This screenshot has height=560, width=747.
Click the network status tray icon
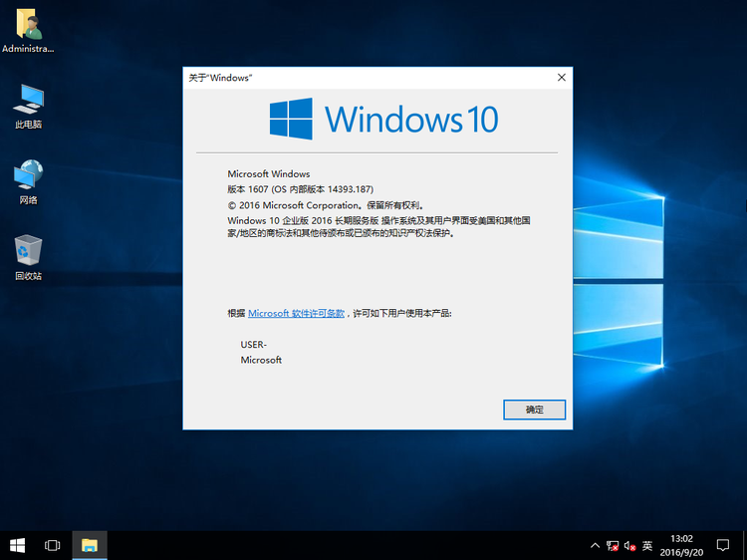click(613, 546)
